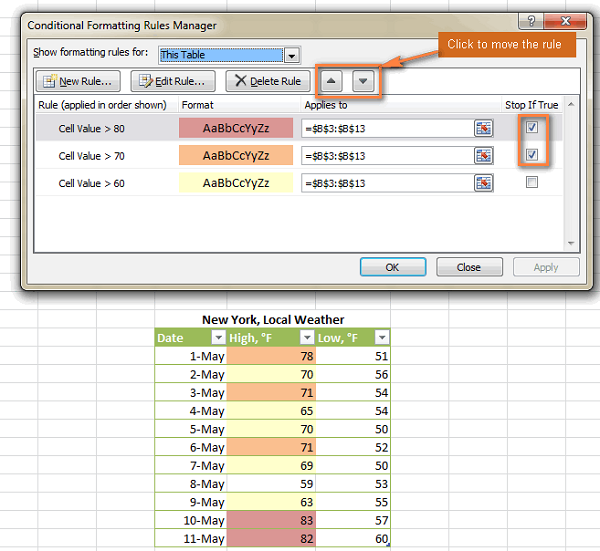Screen dimensions: 600x551
Task: Click the dialog Help question mark icon
Action: 531,22
